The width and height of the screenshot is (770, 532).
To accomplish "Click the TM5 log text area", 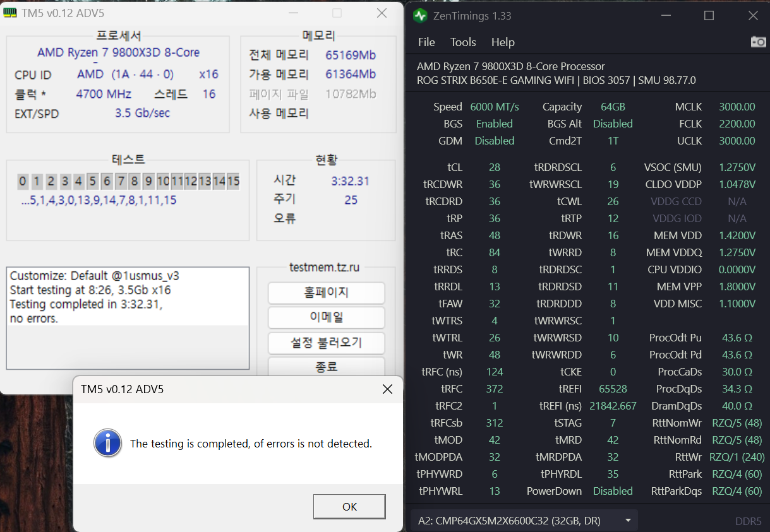I will click(x=128, y=318).
